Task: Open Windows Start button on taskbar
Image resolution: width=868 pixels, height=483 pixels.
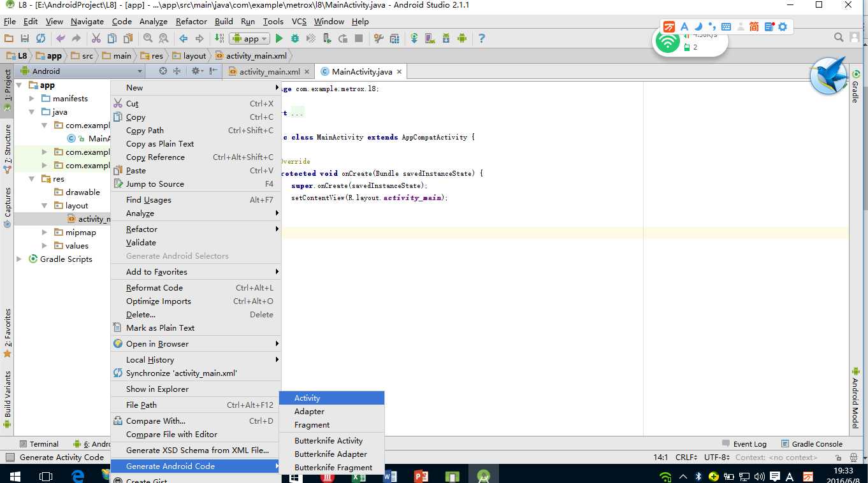Action: pos(14,476)
